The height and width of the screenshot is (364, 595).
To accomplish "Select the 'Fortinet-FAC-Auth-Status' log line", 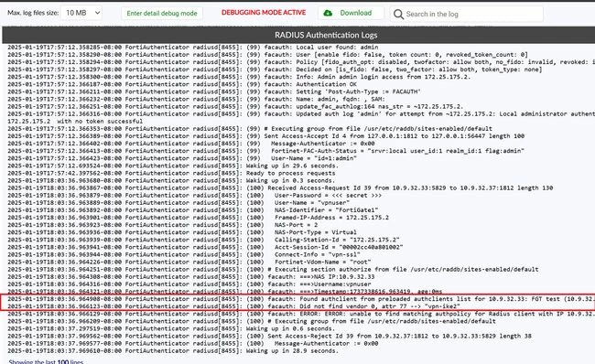I will pyautogui.click(x=265, y=151).
